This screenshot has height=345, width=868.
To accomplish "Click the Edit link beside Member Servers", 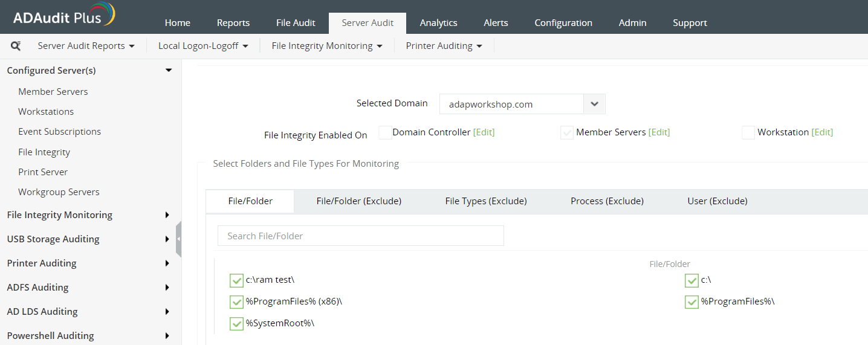I will click(659, 132).
